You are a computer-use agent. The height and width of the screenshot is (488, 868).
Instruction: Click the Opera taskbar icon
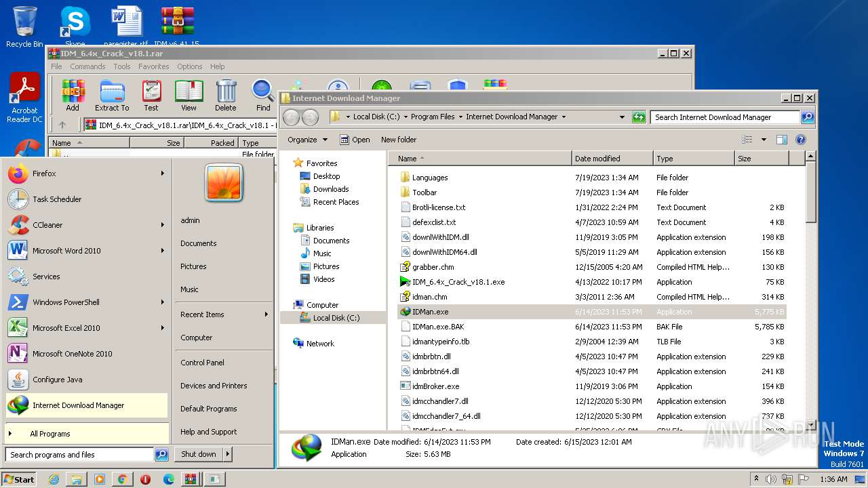point(145,479)
